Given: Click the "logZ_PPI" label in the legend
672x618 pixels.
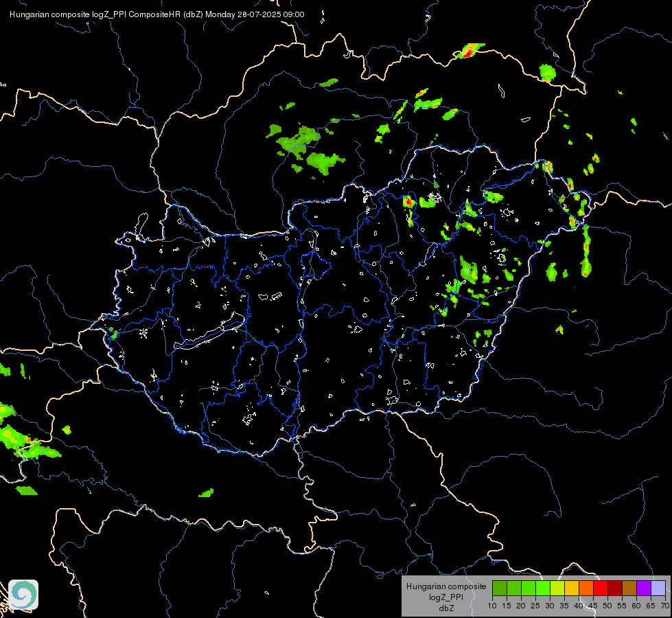Looking at the screenshot, I should [446, 597].
